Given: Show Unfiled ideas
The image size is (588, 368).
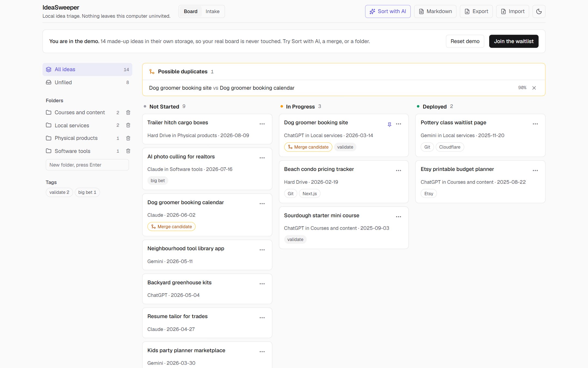Looking at the screenshot, I should tap(87, 82).
